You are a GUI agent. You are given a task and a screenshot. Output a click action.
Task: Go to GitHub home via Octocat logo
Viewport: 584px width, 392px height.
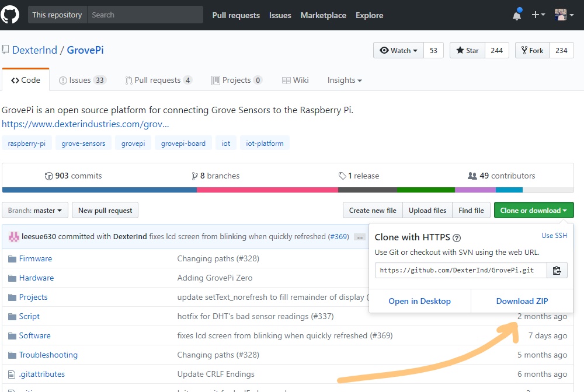click(x=10, y=15)
